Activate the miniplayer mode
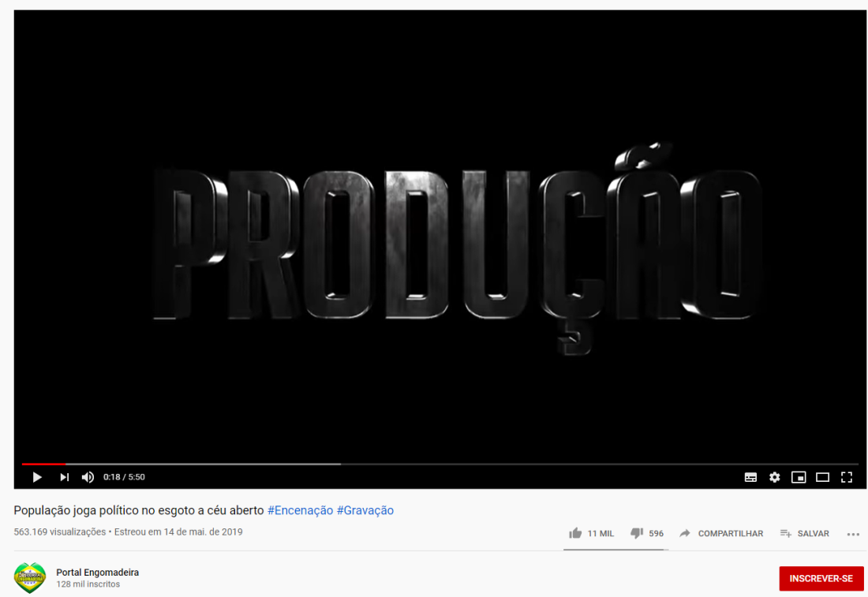 799,477
